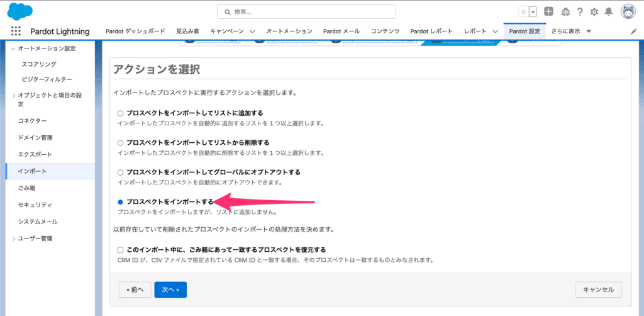Select グローバルにオプトアウトする radio option
Screen dimensions: 644x316
[120, 172]
